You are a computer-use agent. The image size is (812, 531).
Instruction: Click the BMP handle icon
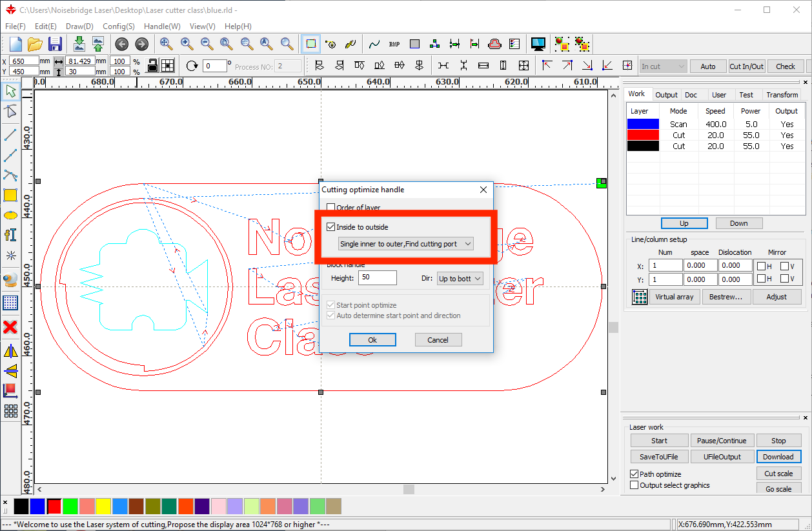(x=394, y=44)
